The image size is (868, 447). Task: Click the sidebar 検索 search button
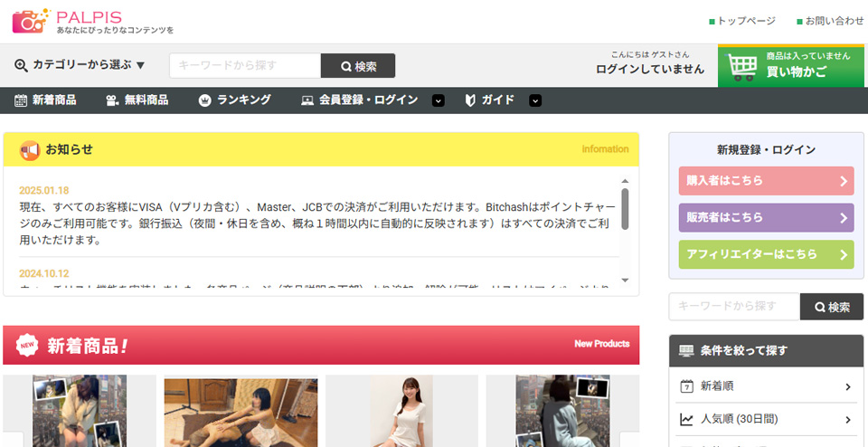pos(832,307)
